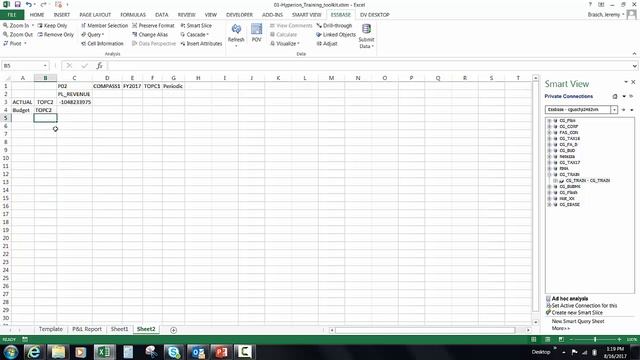The image size is (640, 360).
Task: Click Create new Smart Slice link
Action: [x=577, y=312]
